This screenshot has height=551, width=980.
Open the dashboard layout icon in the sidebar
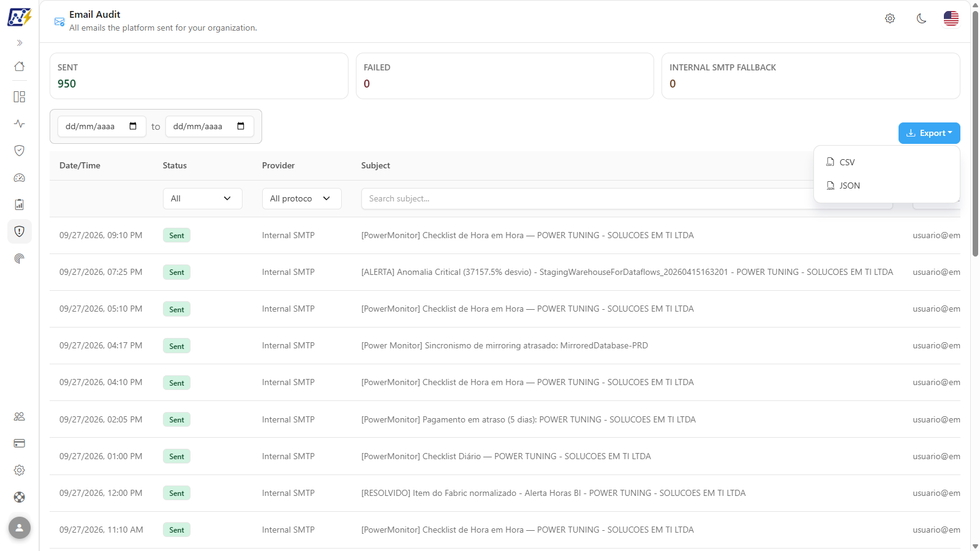pyautogui.click(x=20, y=97)
